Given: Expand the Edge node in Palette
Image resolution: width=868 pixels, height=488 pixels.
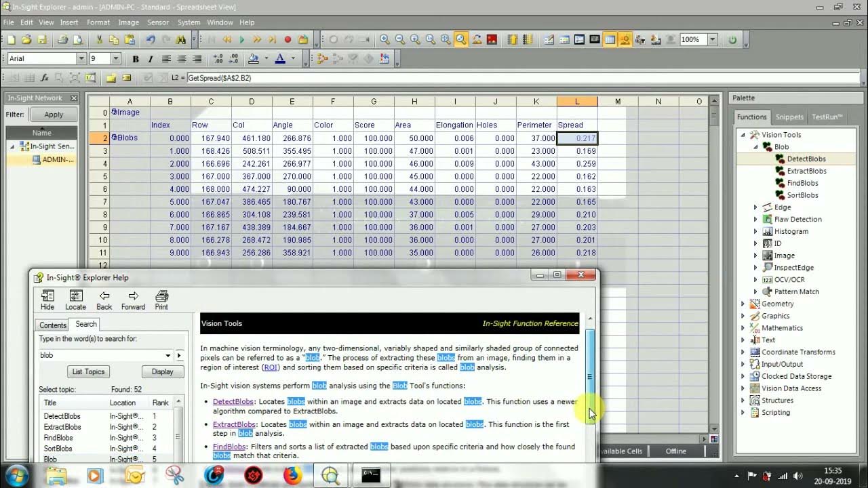Looking at the screenshot, I should pos(755,207).
